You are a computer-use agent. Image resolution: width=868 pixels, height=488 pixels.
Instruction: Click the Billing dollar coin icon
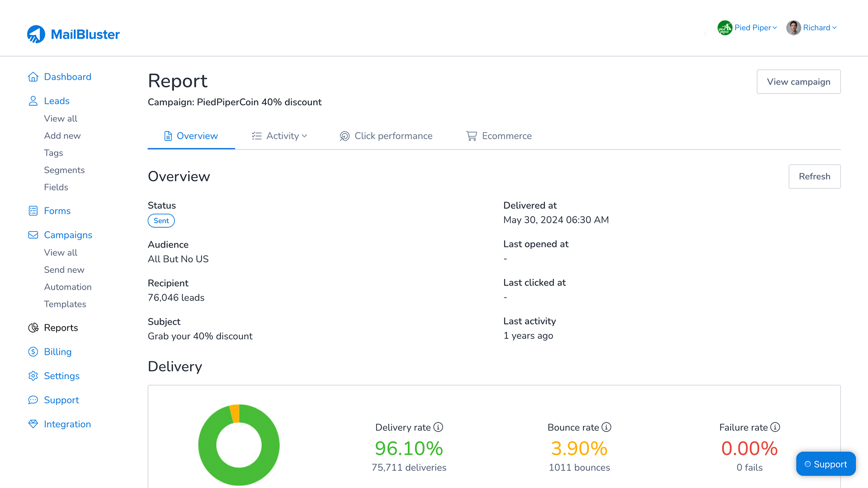tap(33, 352)
